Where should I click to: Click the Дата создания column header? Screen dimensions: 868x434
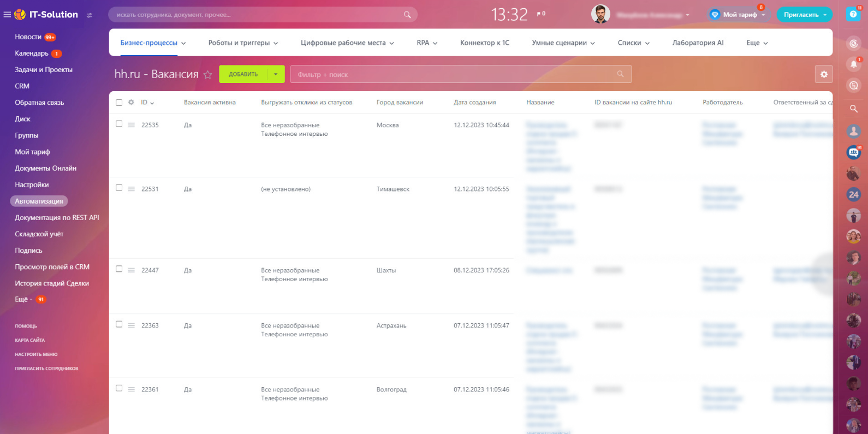pyautogui.click(x=475, y=102)
